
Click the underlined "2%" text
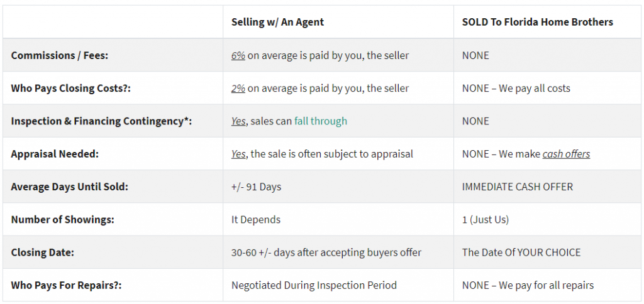[x=238, y=88]
